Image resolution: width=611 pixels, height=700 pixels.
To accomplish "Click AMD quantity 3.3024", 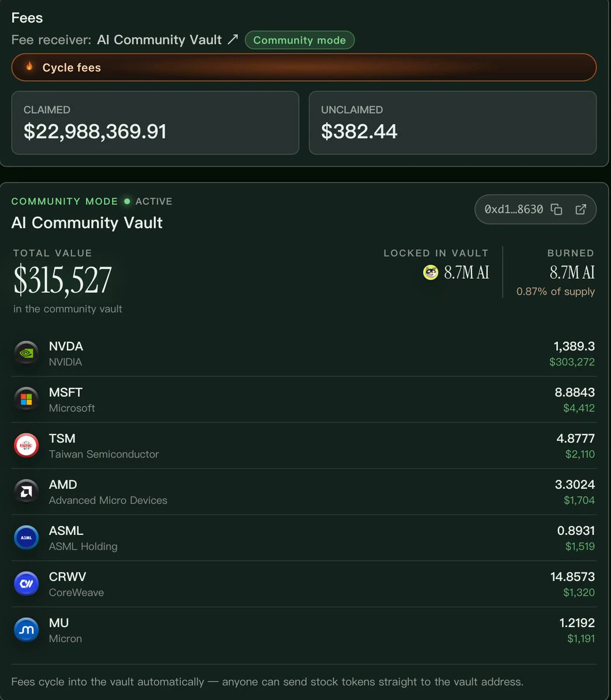I will [x=575, y=485].
